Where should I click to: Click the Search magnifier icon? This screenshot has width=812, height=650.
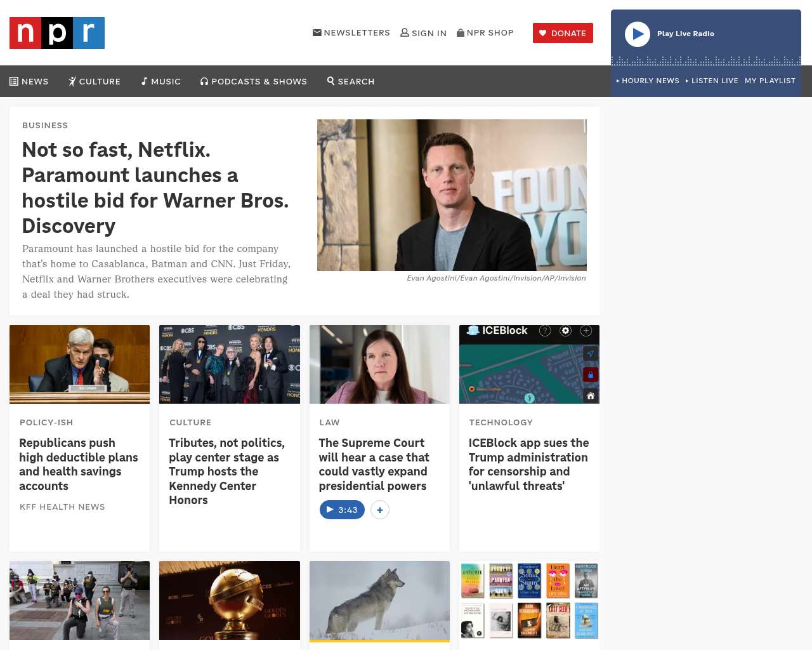[x=331, y=81]
